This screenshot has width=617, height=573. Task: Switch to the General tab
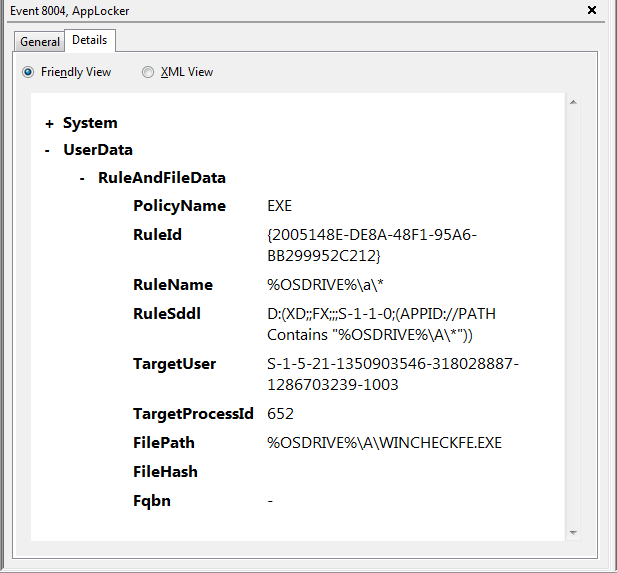click(x=40, y=42)
